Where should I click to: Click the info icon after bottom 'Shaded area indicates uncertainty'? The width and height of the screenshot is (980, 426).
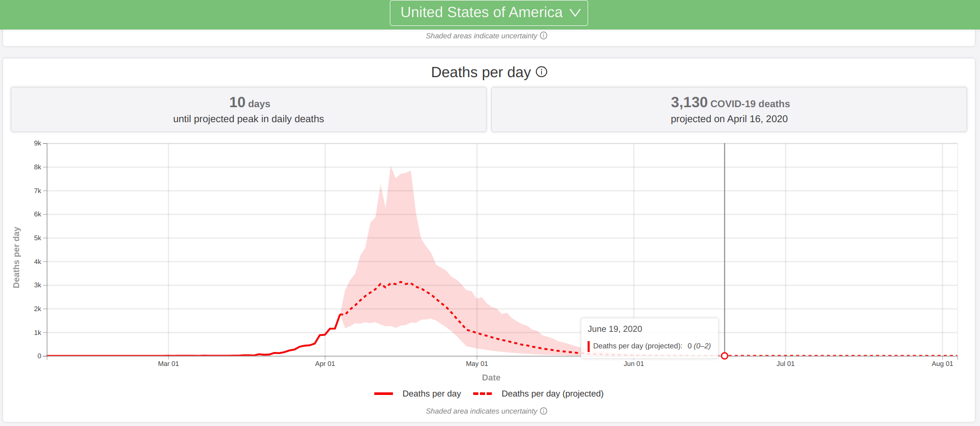(x=544, y=411)
